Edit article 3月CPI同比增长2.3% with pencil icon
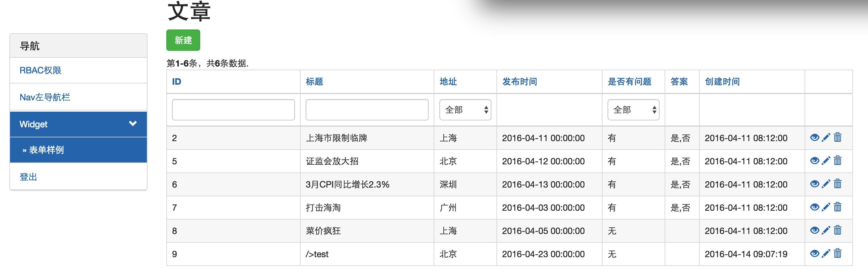The width and height of the screenshot is (868, 276). pyautogui.click(x=826, y=184)
